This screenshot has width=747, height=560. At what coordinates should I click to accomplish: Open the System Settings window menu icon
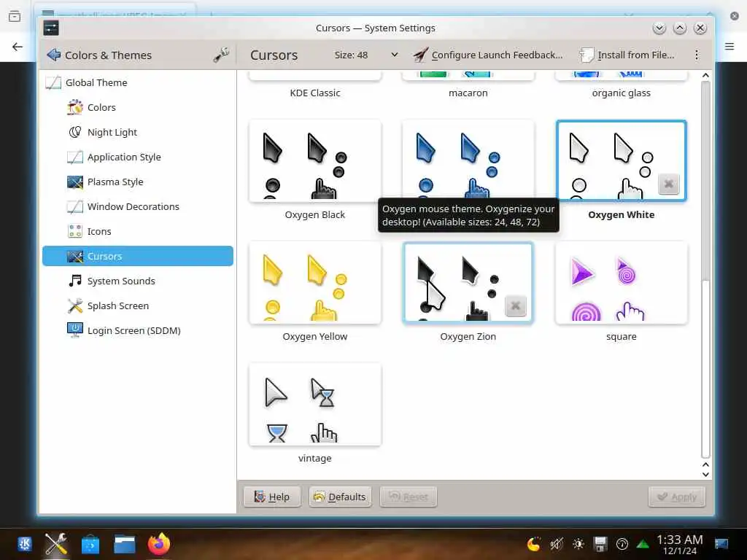click(x=51, y=28)
